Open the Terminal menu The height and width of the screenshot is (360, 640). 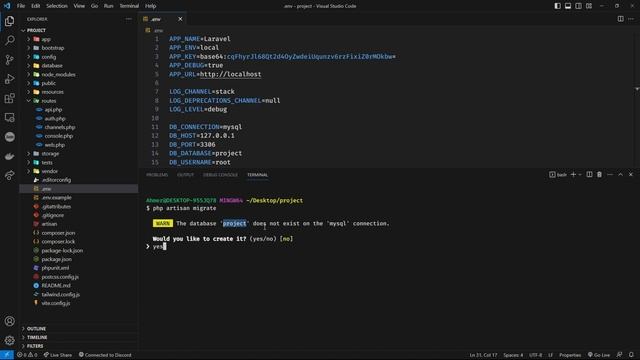pyautogui.click(x=129, y=6)
